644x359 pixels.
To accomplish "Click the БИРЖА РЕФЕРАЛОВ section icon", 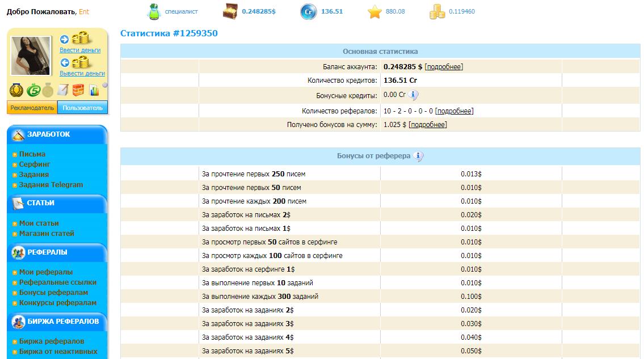I will (18, 322).
